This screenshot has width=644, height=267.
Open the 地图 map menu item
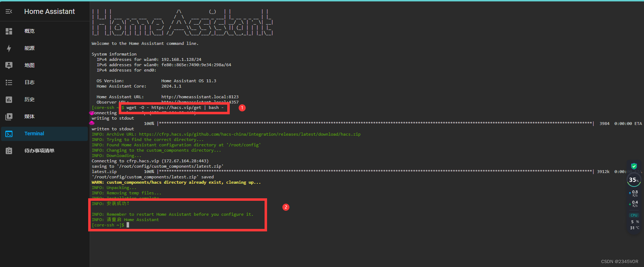44,65
